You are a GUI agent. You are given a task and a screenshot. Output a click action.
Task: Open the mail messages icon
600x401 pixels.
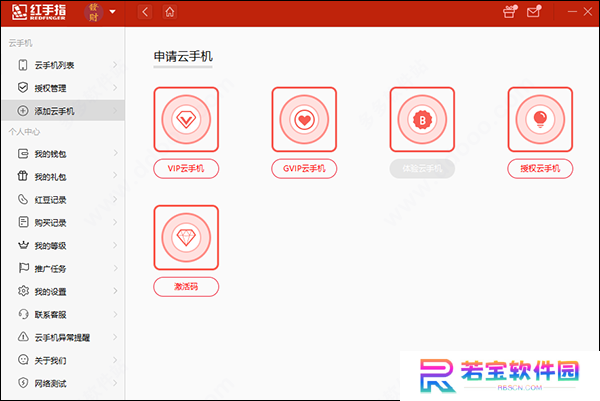point(533,12)
